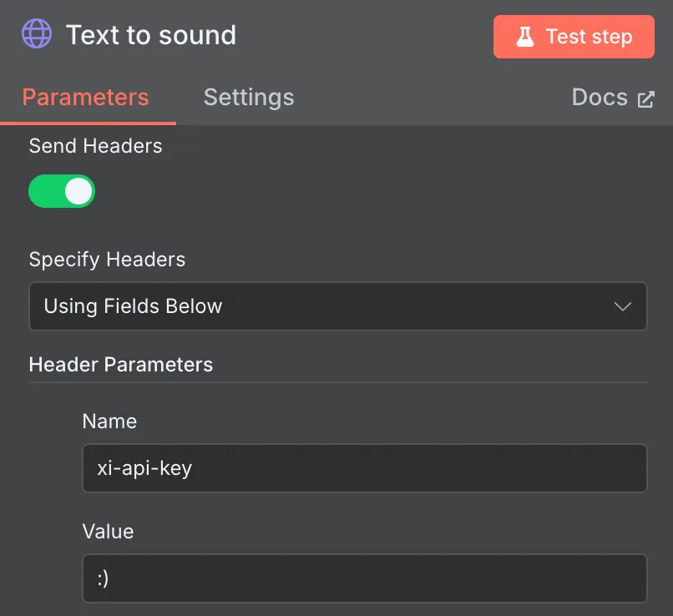Click the Header Parameters section heading

[x=121, y=365]
